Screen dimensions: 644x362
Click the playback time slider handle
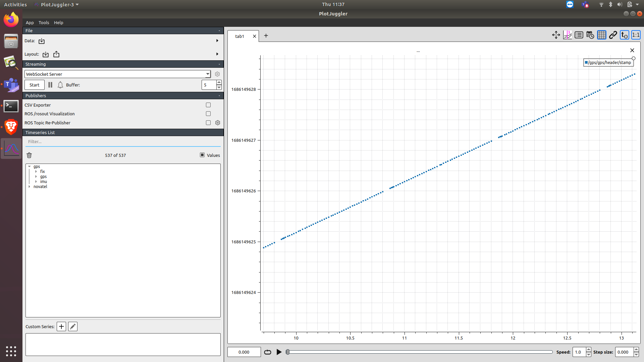click(287, 352)
